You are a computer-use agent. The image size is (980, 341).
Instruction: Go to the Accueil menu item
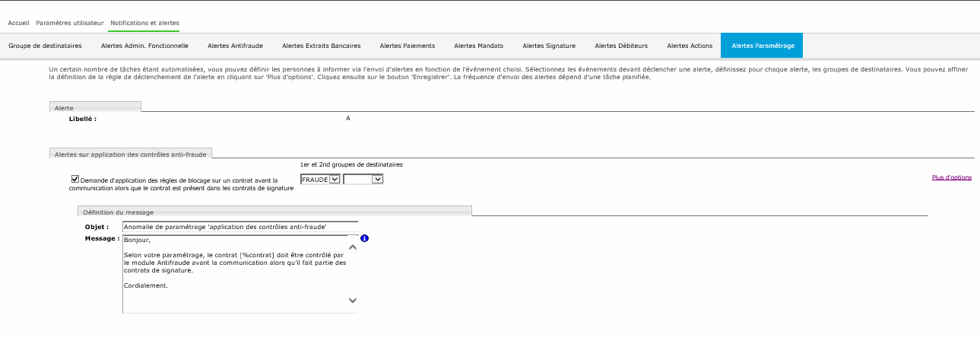(18, 24)
